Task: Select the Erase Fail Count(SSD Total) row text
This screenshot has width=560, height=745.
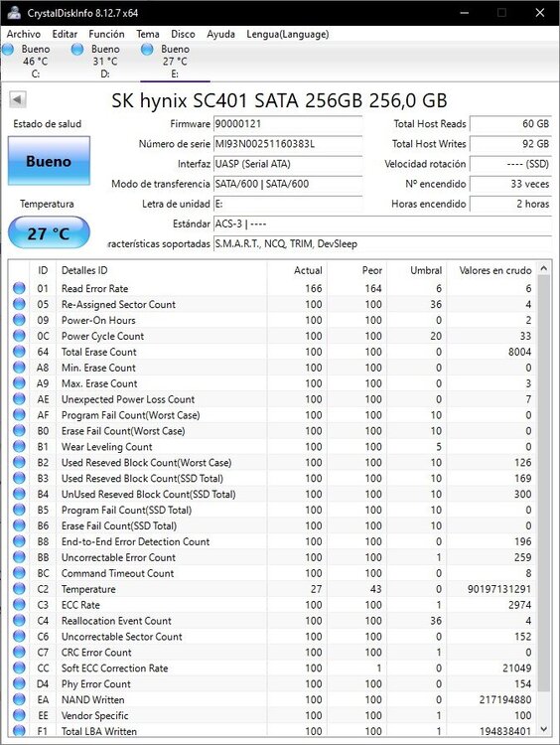Action: pyautogui.click(x=119, y=525)
